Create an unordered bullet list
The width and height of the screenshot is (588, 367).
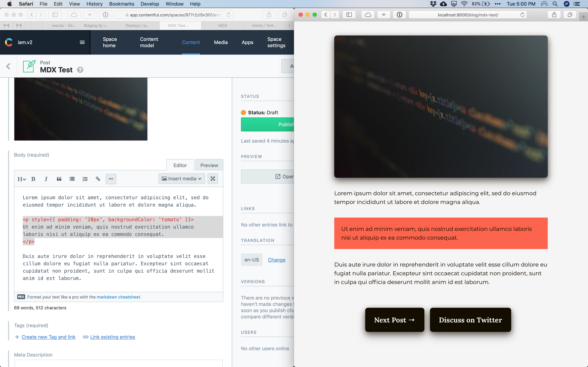72,179
